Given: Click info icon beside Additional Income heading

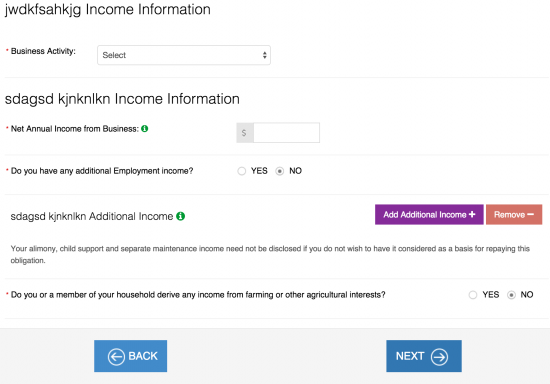Looking at the screenshot, I should coord(181,216).
